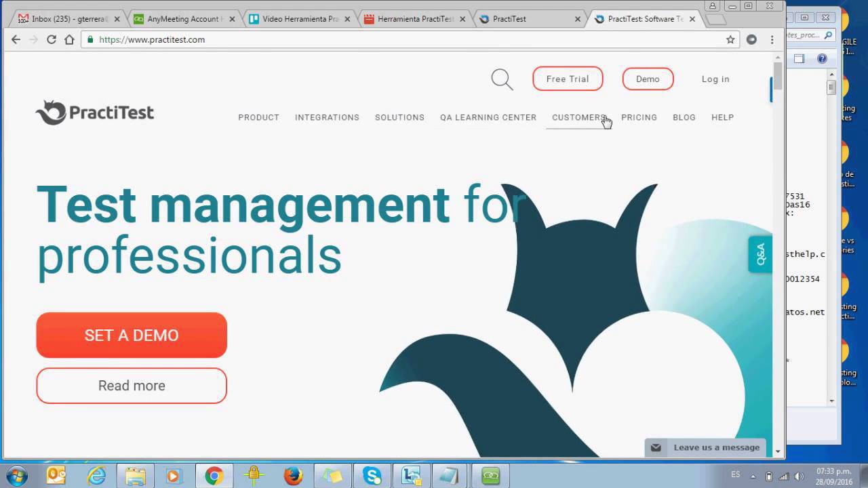The width and height of the screenshot is (868, 488).
Task: Open the PRODUCT menu
Action: tap(258, 117)
